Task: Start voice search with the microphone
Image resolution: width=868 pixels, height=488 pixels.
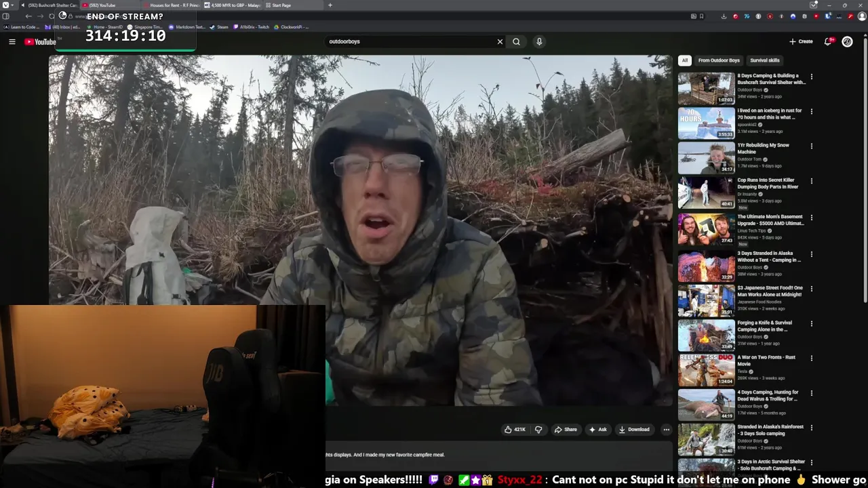Action: coord(539,41)
